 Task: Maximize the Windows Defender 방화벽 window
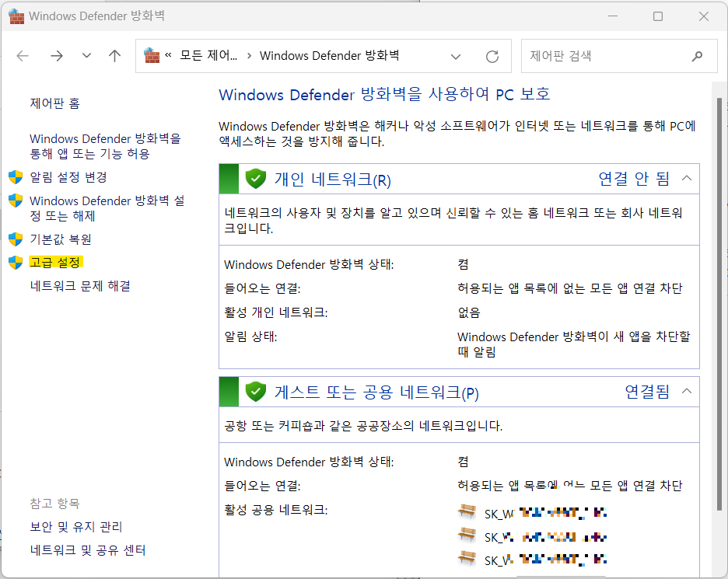658,16
